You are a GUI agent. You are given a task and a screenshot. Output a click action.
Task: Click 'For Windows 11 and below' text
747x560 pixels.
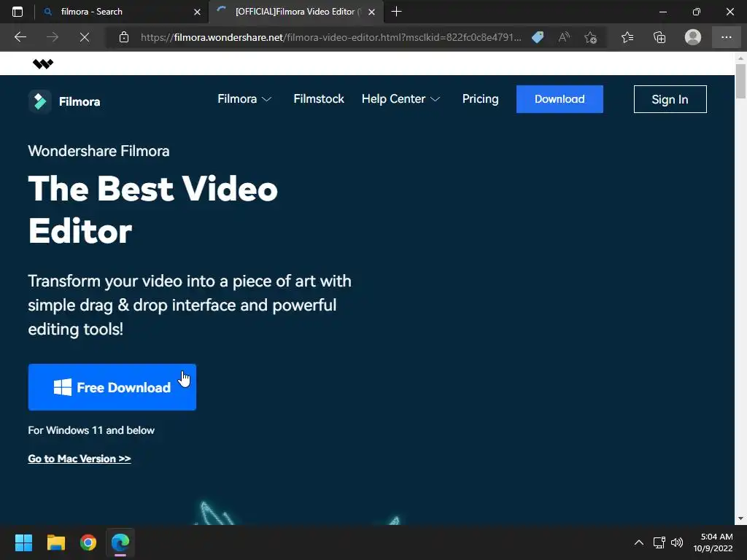(x=91, y=430)
